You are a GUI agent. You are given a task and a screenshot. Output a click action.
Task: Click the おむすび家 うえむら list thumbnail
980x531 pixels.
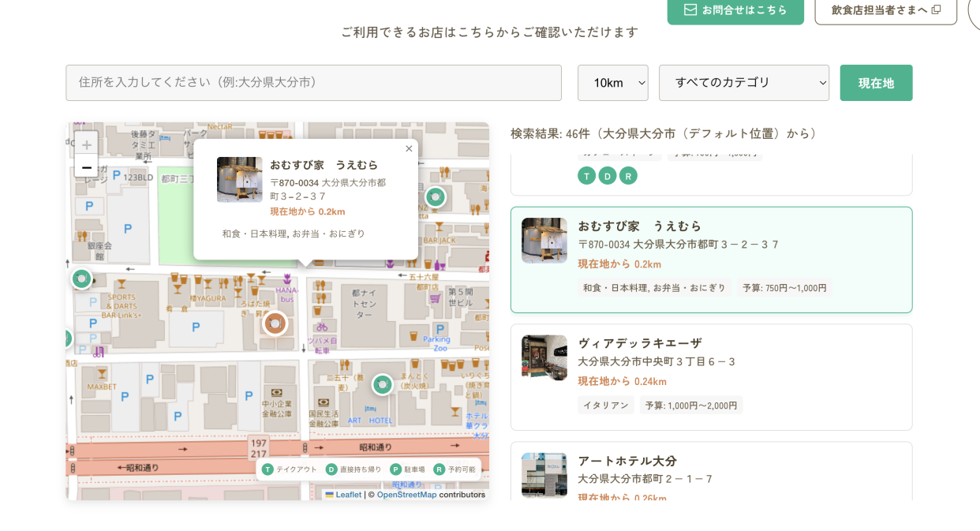click(544, 241)
